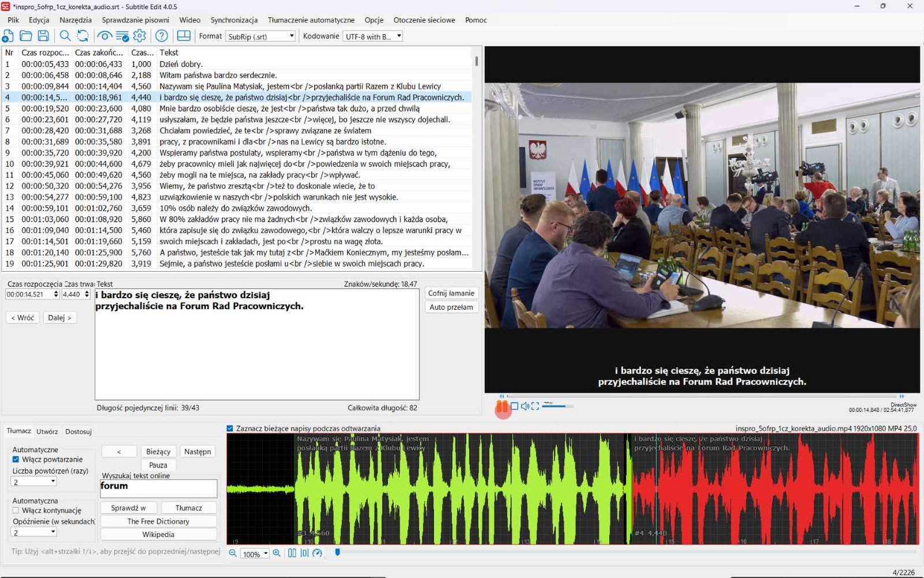Open the Help question mark icon
The height and width of the screenshot is (578, 924).
click(162, 36)
